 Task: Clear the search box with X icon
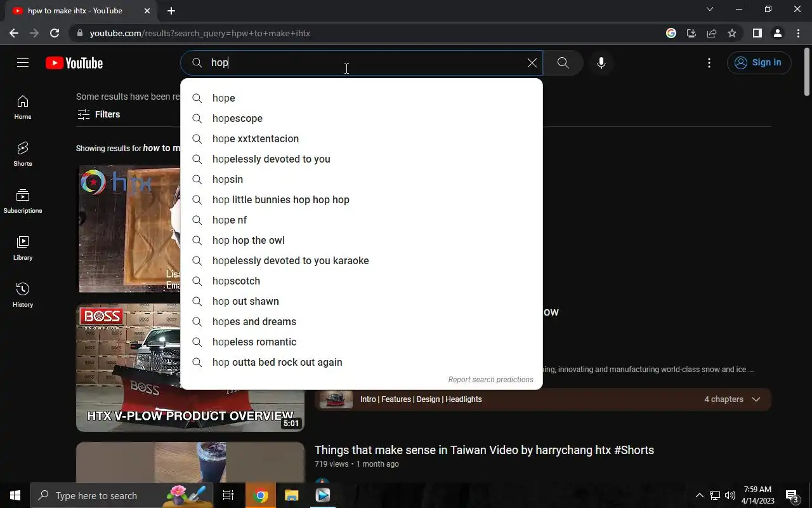pos(532,63)
